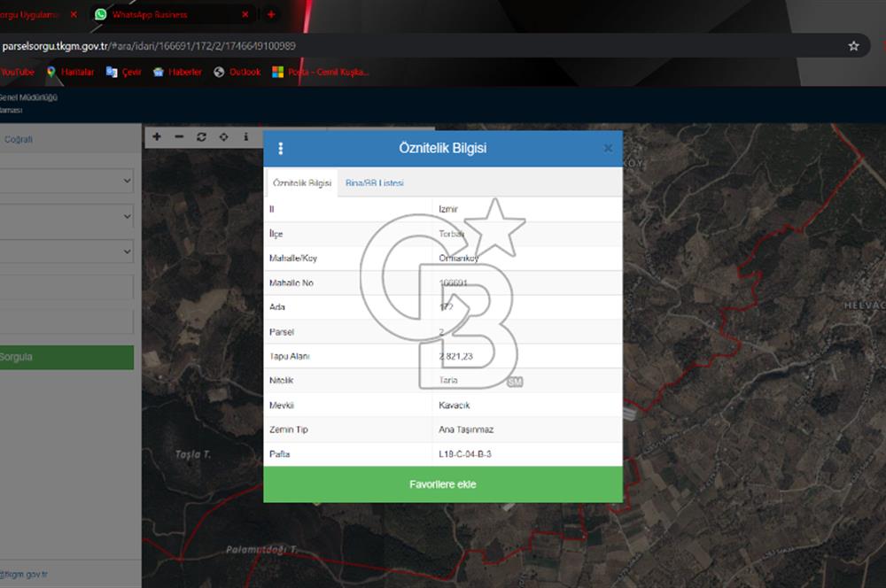This screenshot has height=588, width=886.
Task: Open the Haberler bookmark
Action: pos(177,72)
